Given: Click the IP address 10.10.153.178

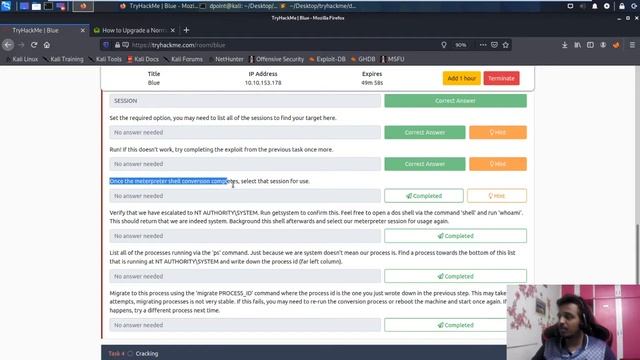Looking at the screenshot, I should [263, 83].
